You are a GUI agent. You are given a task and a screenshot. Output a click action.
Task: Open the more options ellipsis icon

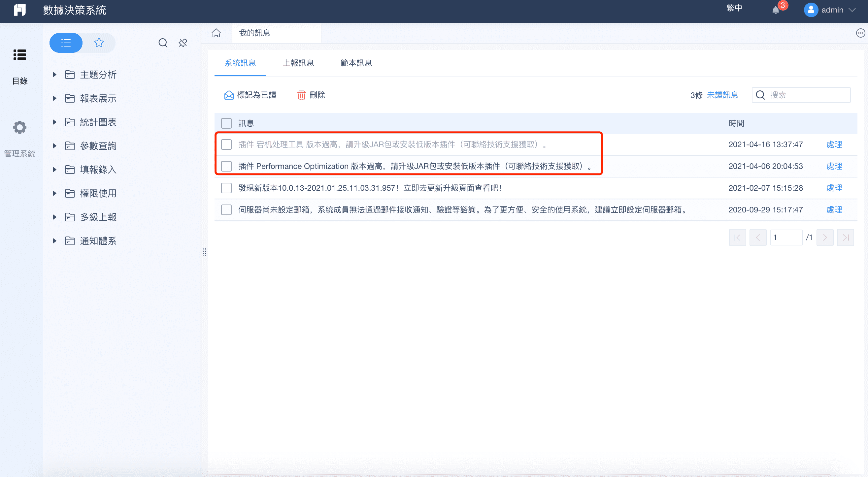coord(861,33)
